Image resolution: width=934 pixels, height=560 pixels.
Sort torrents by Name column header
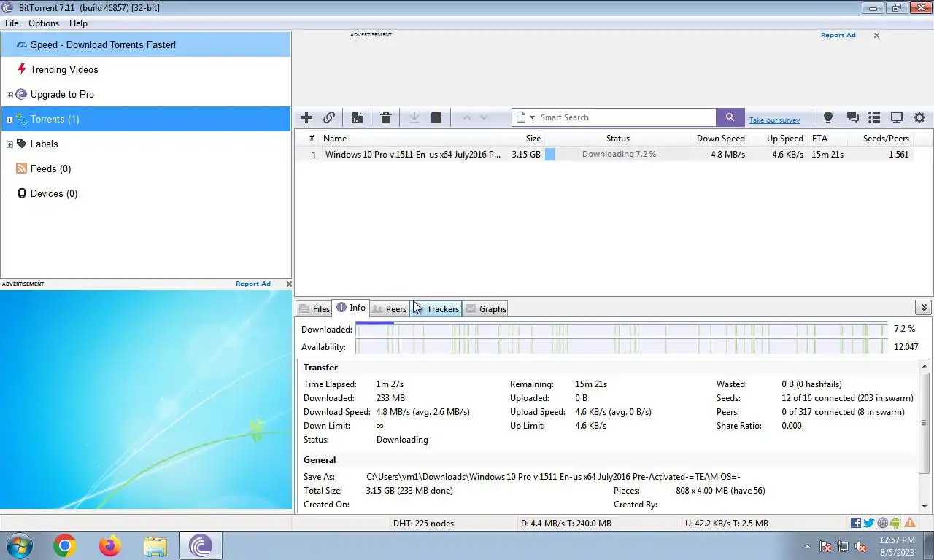pos(412,139)
